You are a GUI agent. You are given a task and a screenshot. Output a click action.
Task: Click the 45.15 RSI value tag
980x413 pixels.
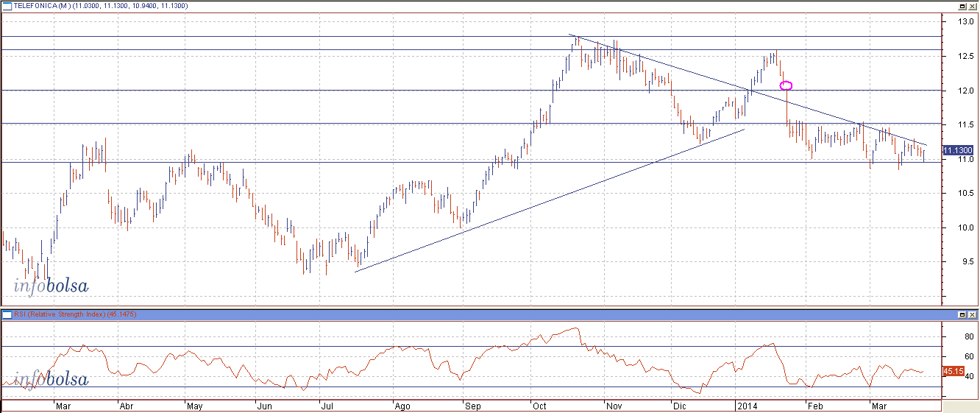pos(954,371)
